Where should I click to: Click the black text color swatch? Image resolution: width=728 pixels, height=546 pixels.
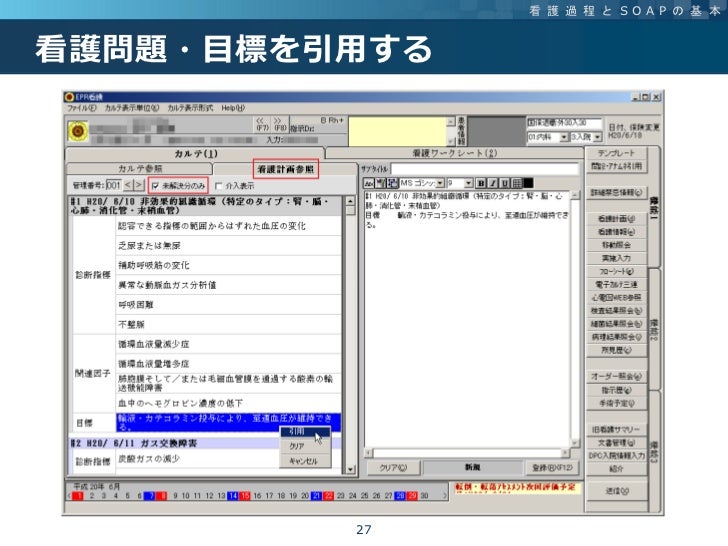528,183
